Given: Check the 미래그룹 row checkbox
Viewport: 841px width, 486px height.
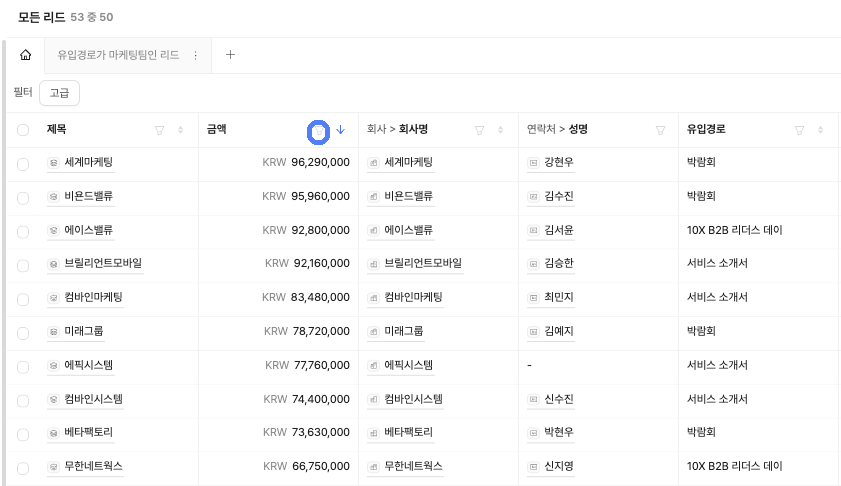Looking at the screenshot, I should (x=23, y=333).
